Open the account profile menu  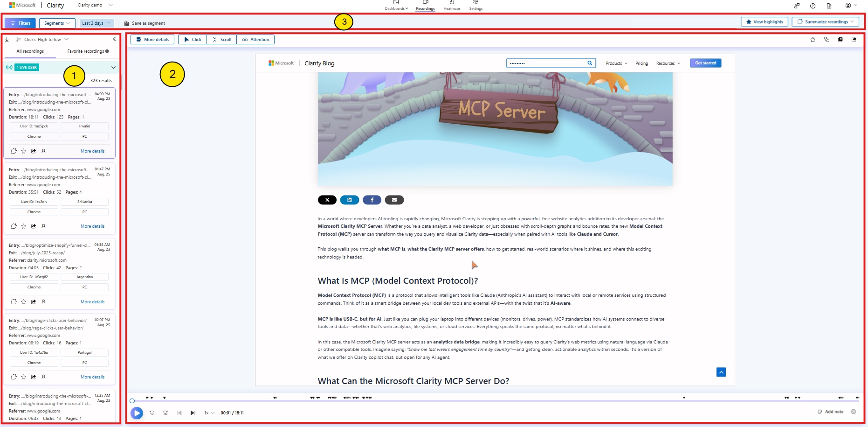click(x=851, y=5)
